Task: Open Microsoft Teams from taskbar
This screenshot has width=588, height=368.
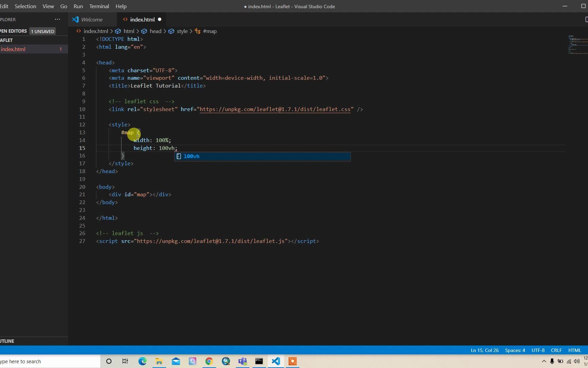Action: (x=243, y=362)
